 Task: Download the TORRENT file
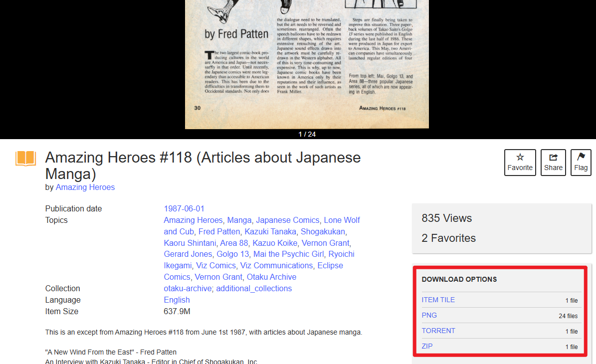coord(438,331)
